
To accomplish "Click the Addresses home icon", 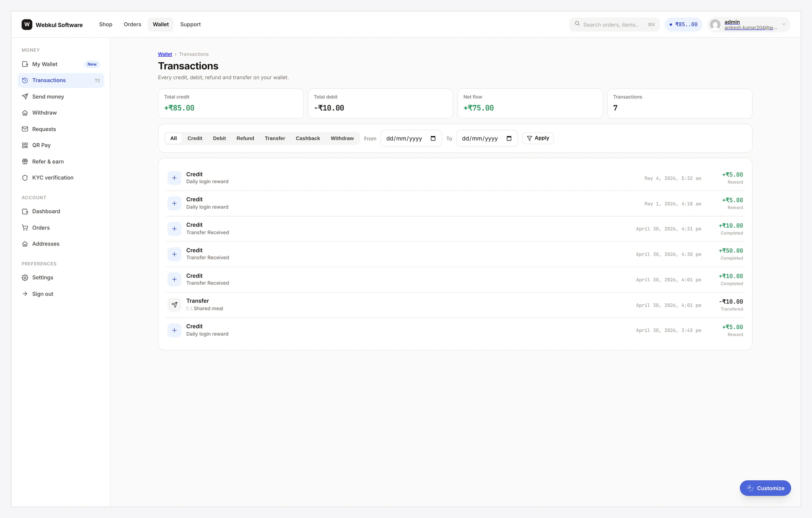I will [x=25, y=244].
